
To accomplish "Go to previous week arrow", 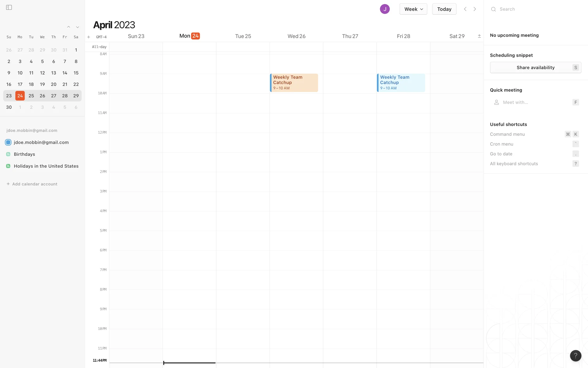I will 465,9.
